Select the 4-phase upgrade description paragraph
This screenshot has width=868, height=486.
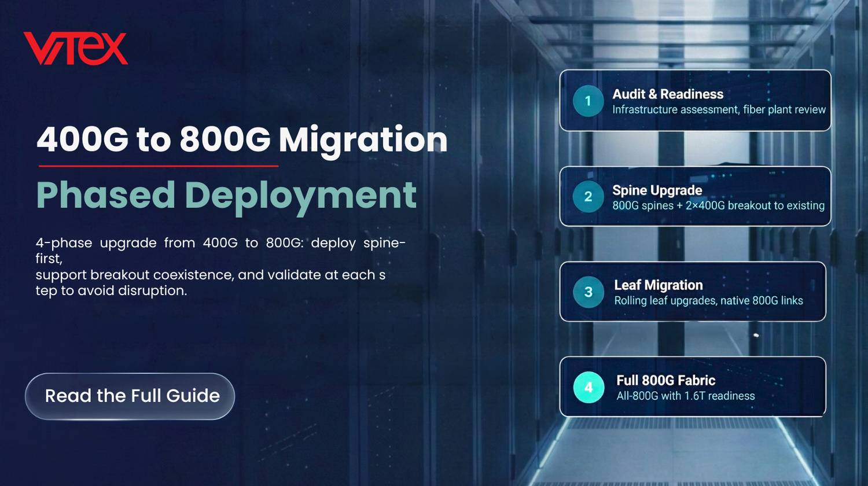coord(220,266)
